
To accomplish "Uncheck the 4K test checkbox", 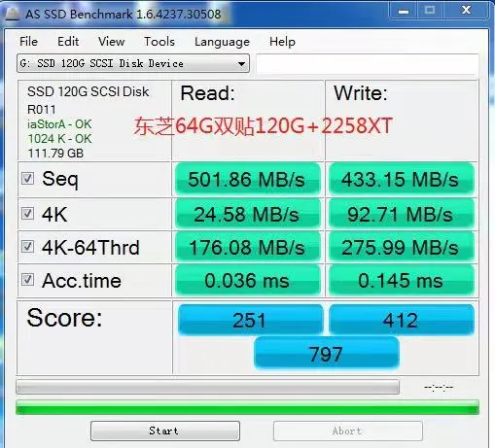I will point(27,214).
